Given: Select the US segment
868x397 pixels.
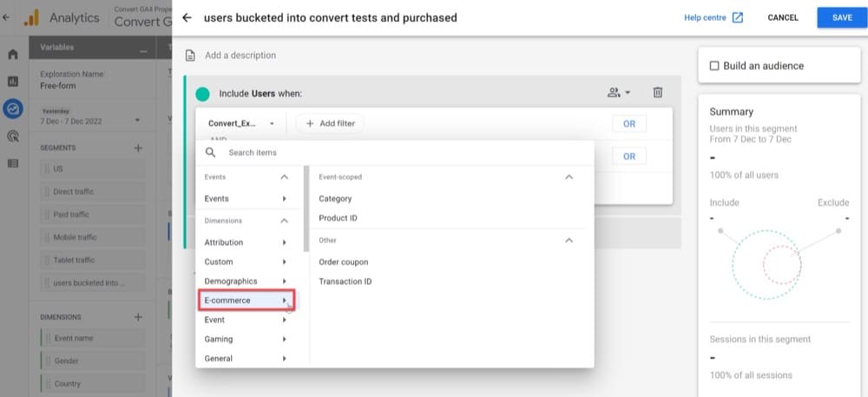Looking at the screenshot, I should (93, 169).
